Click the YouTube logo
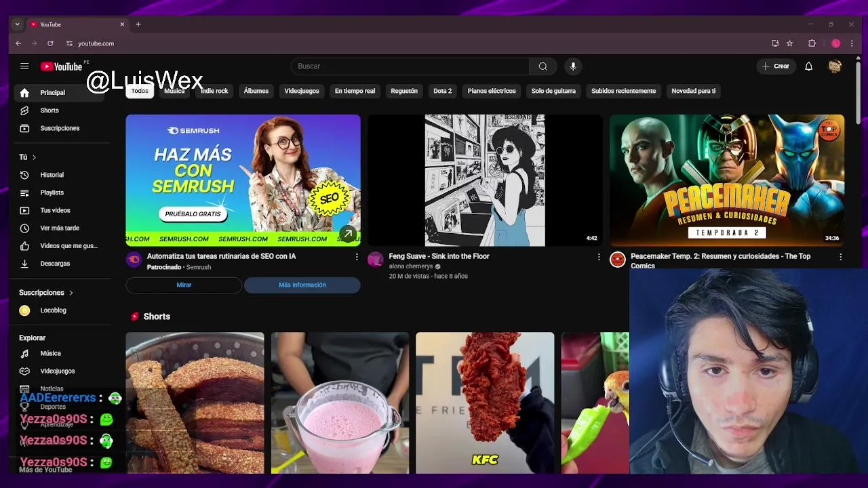The image size is (868, 488). coord(61,66)
